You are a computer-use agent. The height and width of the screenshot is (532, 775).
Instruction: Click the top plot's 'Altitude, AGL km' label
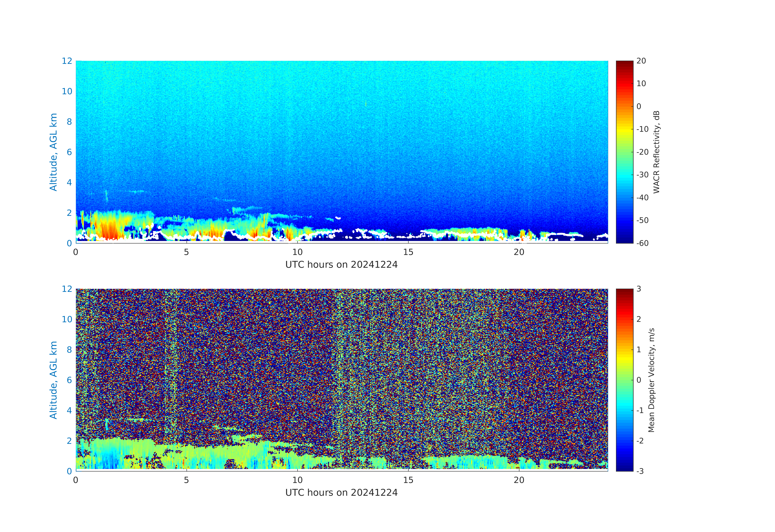click(x=53, y=152)
